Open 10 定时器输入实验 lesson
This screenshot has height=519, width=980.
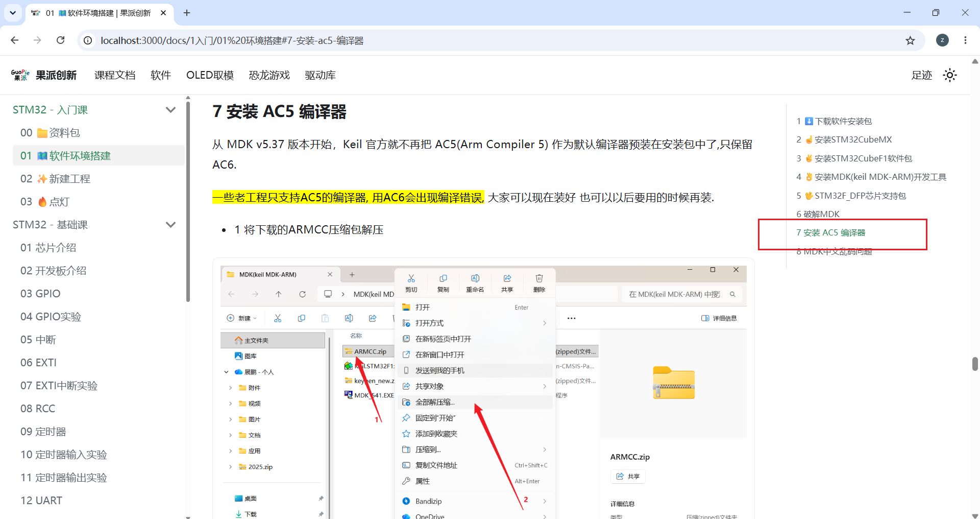(99, 455)
